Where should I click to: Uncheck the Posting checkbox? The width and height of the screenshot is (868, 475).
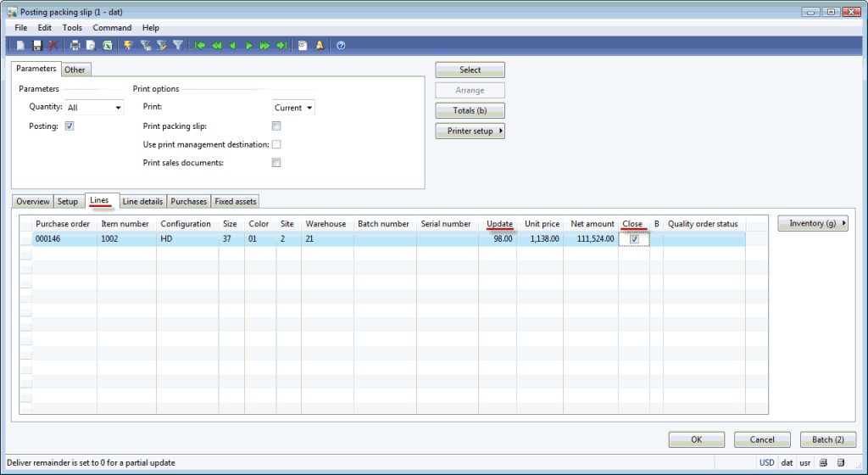point(70,126)
